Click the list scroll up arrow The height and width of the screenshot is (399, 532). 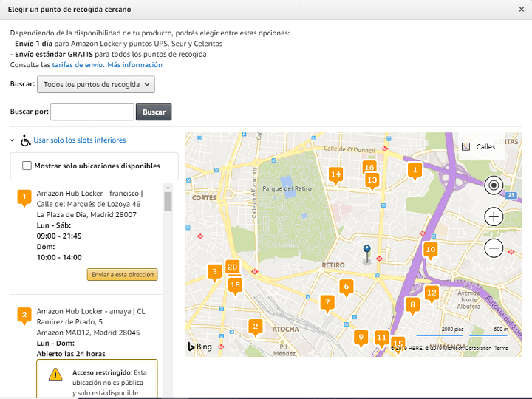pyautogui.click(x=168, y=187)
